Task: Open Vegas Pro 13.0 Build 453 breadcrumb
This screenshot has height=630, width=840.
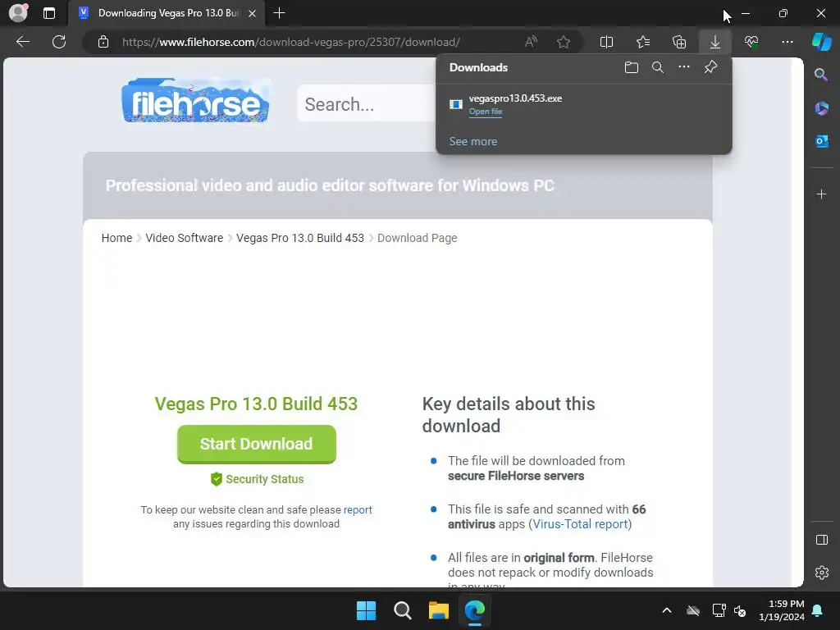Action: click(300, 238)
